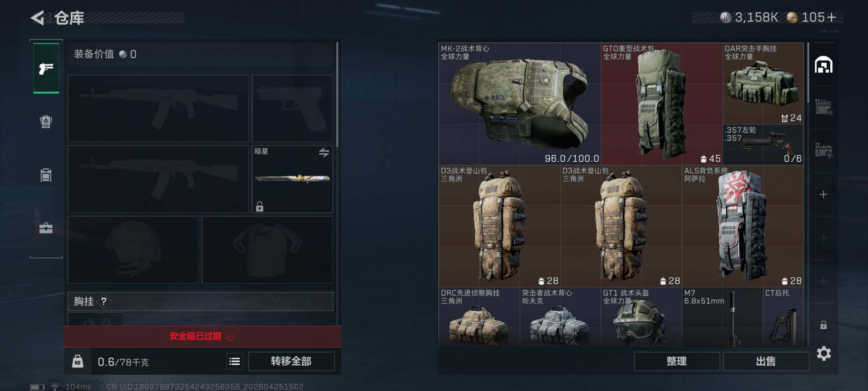Click the swap arrows on 暗星 knife slot

pos(324,152)
